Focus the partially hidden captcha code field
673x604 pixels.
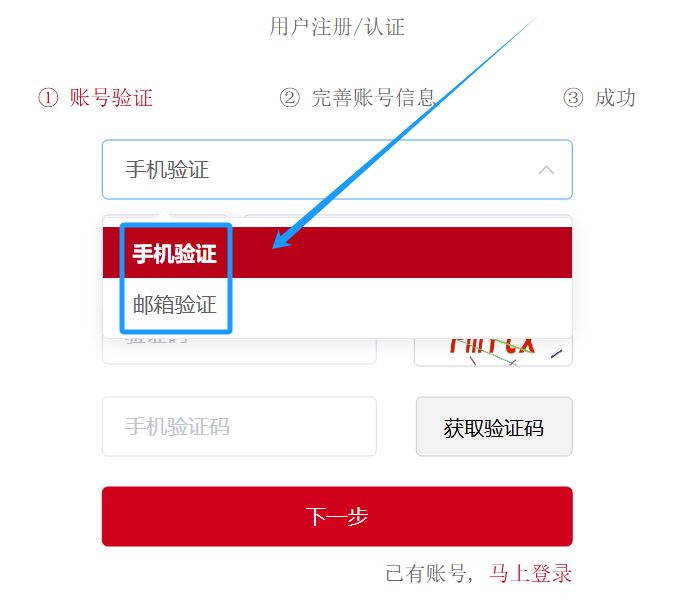(x=239, y=351)
